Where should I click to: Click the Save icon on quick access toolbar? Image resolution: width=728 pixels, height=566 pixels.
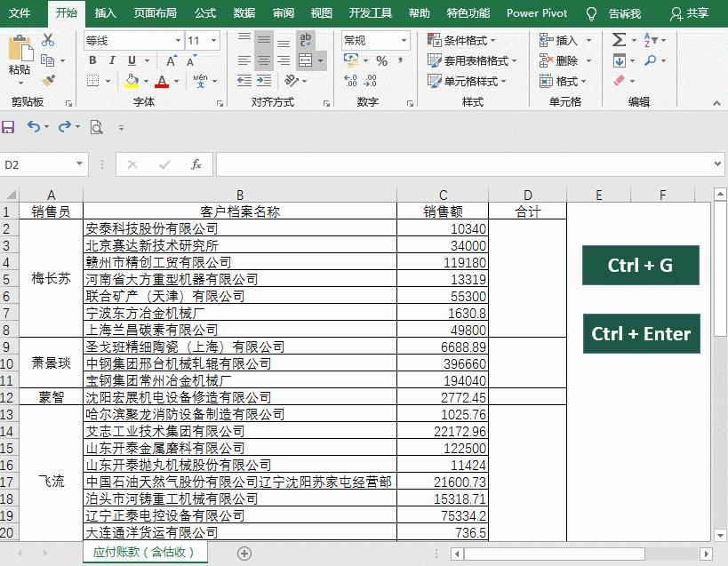(x=8, y=127)
